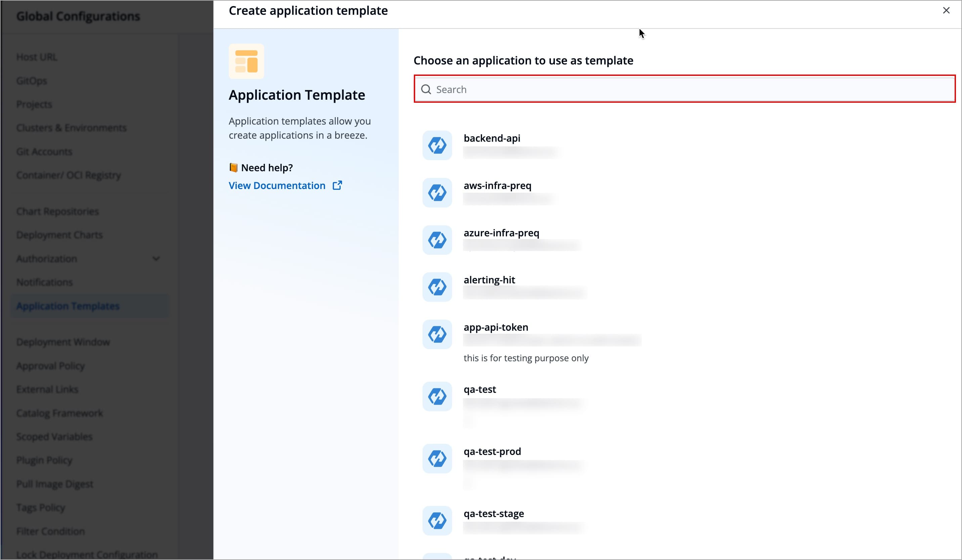The width and height of the screenshot is (962, 560).
Task: Click the backend-api application icon
Action: [437, 145]
